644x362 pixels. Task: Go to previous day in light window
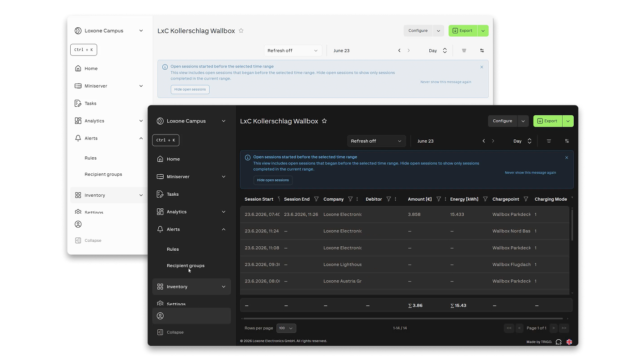(x=399, y=51)
